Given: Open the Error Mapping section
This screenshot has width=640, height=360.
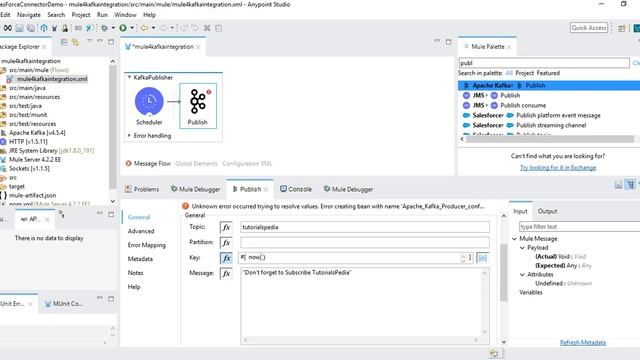Looking at the screenshot, I should pos(147,245).
